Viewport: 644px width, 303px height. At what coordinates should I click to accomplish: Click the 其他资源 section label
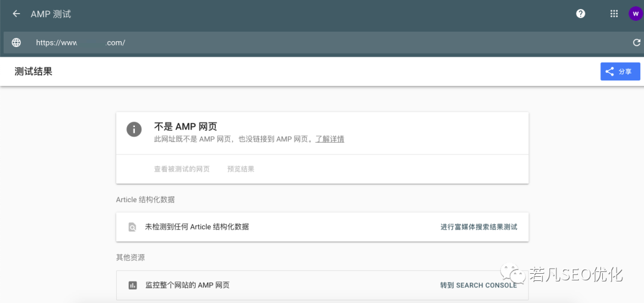point(130,258)
